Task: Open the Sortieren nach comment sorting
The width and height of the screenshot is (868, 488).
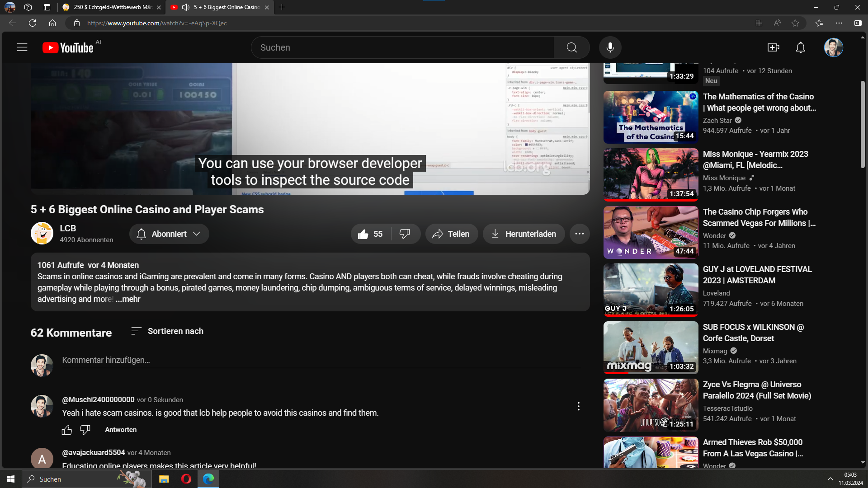Action: pos(167,331)
